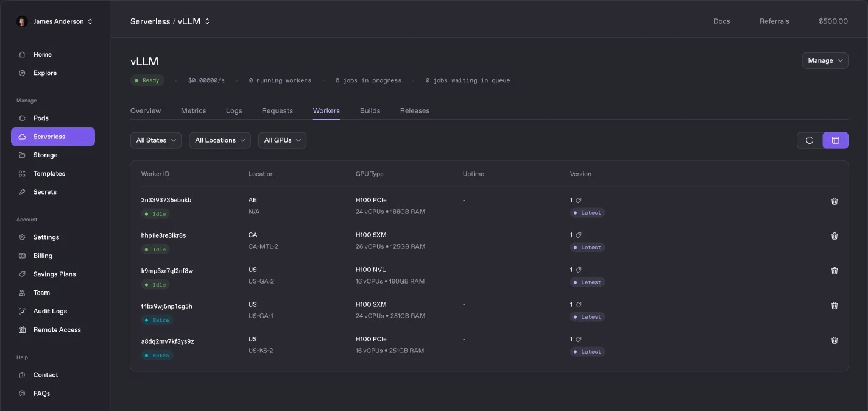Viewport: 868px width, 411px height.
Task: Click the H100 NVL GPU type text
Action: [371, 270]
